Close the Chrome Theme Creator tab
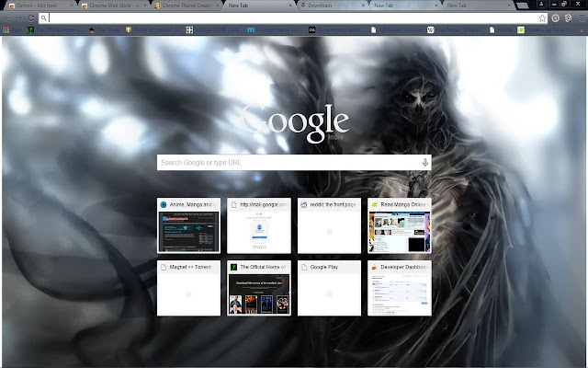The image size is (588, 368). point(218,6)
